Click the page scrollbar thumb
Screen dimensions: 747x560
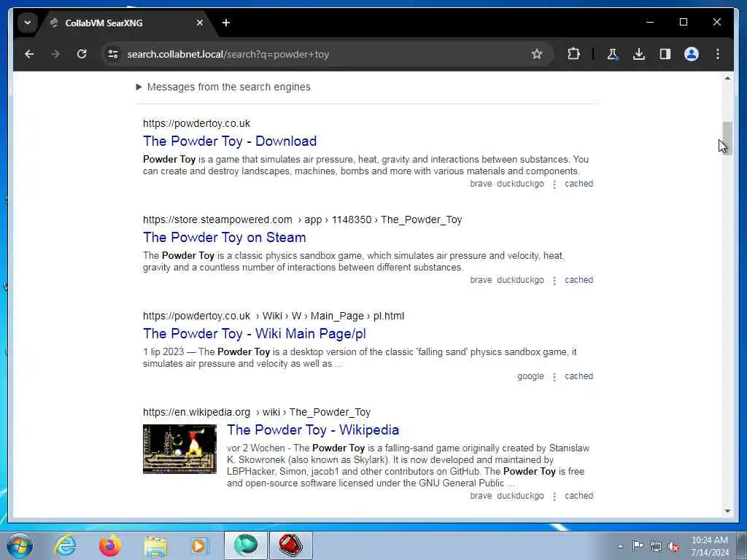[x=727, y=138]
